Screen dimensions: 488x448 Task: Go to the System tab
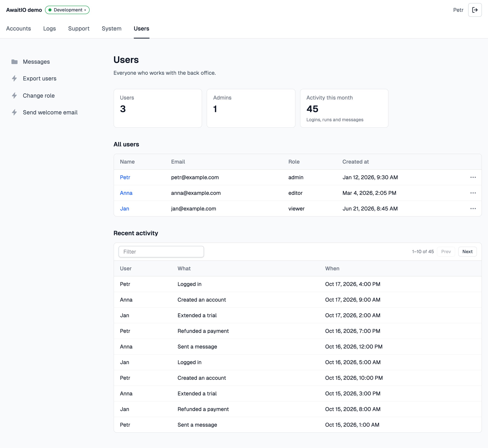pyautogui.click(x=112, y=29)
